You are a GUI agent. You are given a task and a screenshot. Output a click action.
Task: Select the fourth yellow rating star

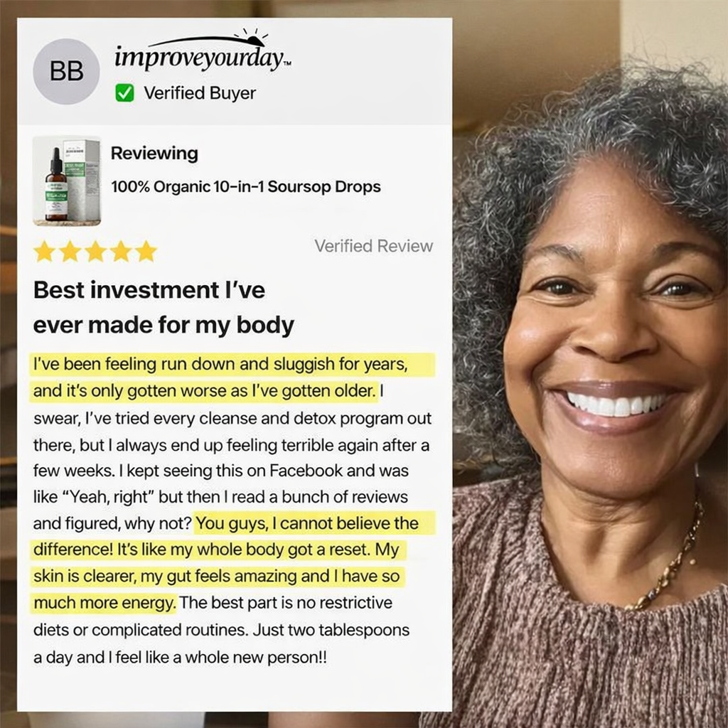121,251
